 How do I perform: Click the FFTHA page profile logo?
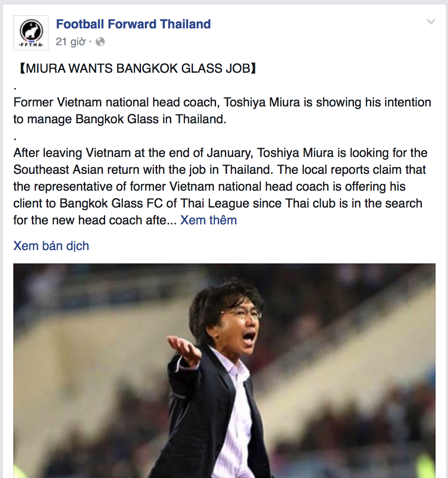point(31,32)
